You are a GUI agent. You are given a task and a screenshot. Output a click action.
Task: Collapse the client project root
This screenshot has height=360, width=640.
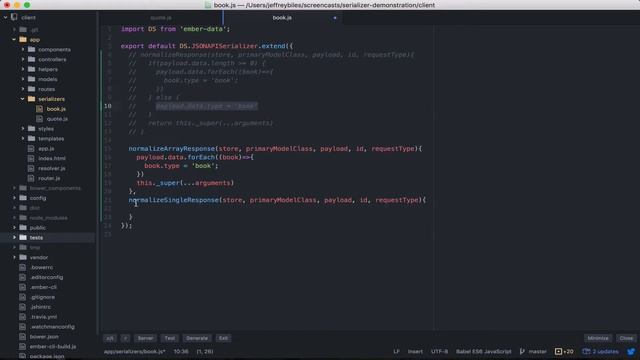(5, 18)
